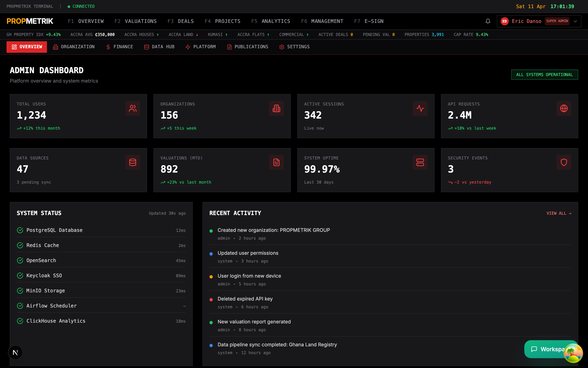Click the Valuations (MTD) document icon
The width and height of the screenshot is (588, 368).
276,162
